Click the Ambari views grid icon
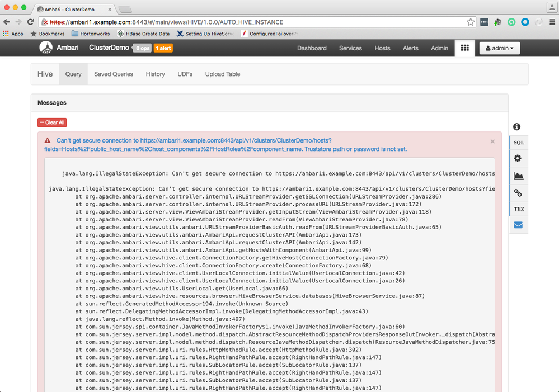The image size is (559, 392). coord(464,48)
